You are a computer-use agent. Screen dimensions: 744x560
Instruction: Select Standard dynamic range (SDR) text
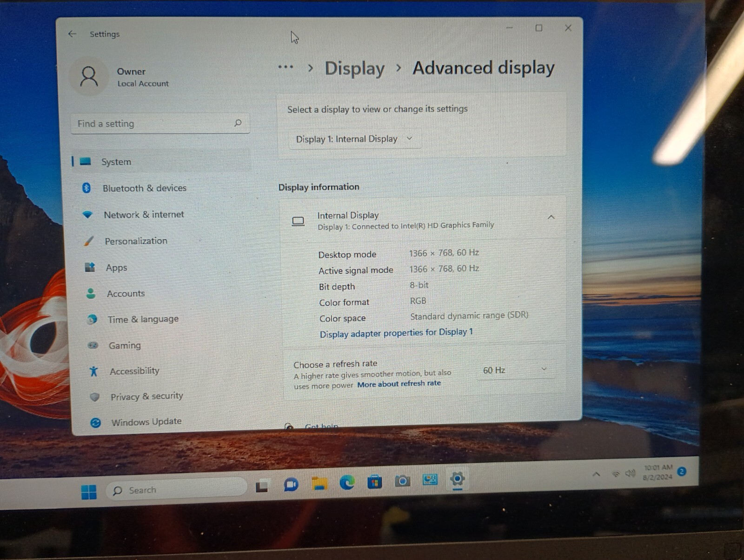click(469, 316)
